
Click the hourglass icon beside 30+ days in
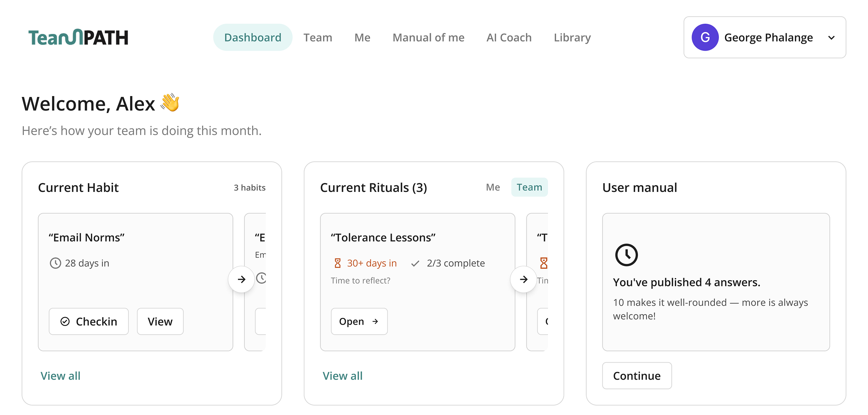coord(337,263)
